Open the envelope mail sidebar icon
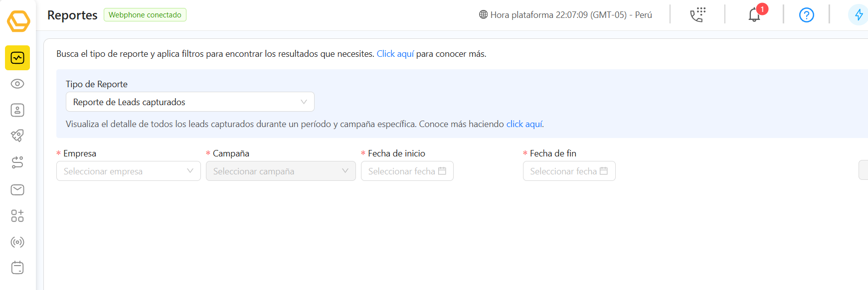The image size is (868, 290). [x=17, y=189]
